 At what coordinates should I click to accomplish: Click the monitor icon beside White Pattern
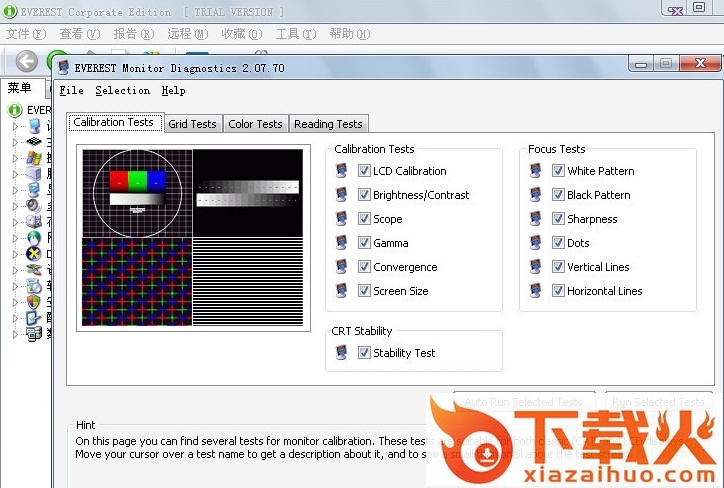pos(535,171)
